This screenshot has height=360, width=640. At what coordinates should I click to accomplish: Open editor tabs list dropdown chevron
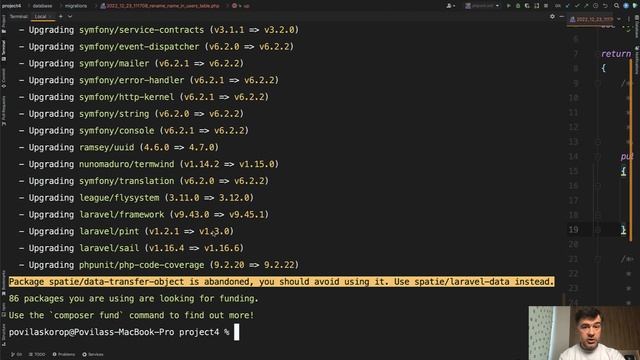[619, 19]
